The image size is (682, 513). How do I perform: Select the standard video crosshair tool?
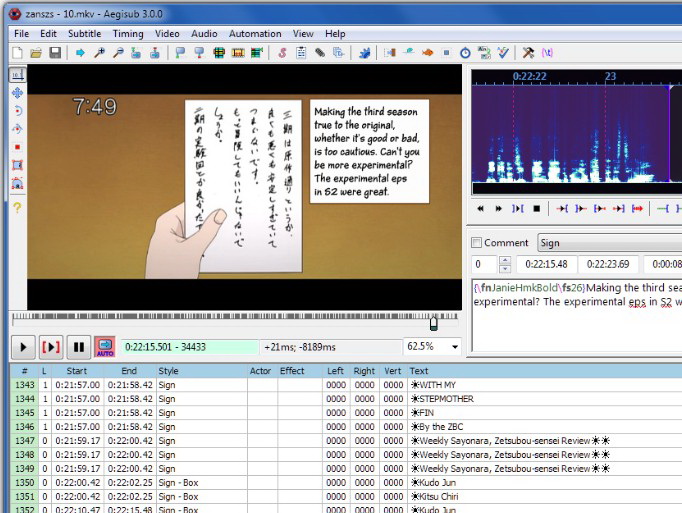coord(17,75)
